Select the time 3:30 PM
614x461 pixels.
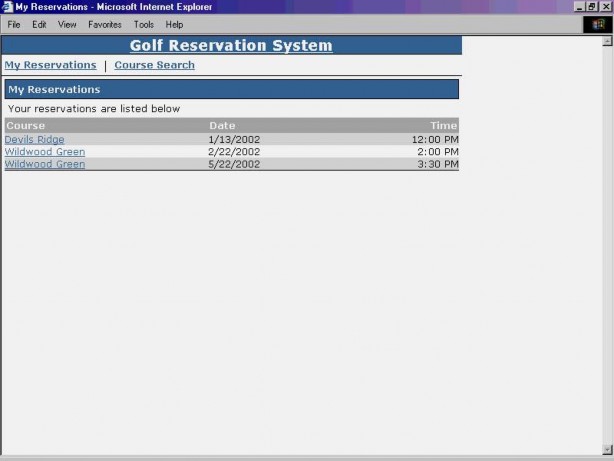tap(438, 164)
